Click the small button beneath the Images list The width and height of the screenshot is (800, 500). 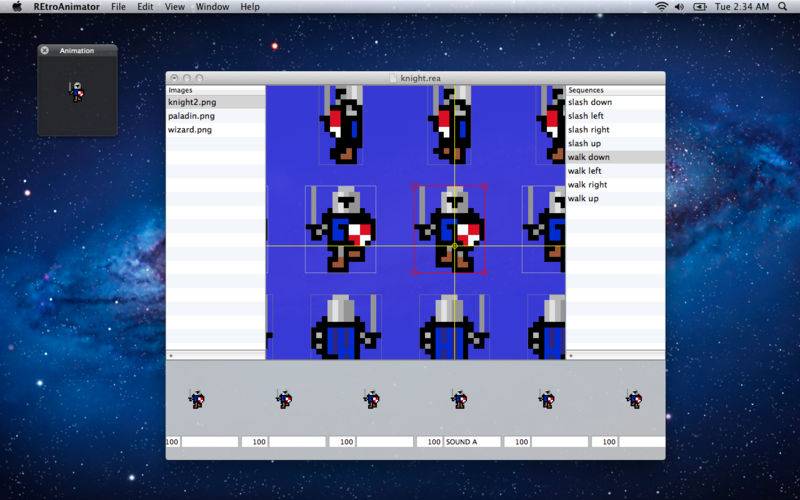171,356
